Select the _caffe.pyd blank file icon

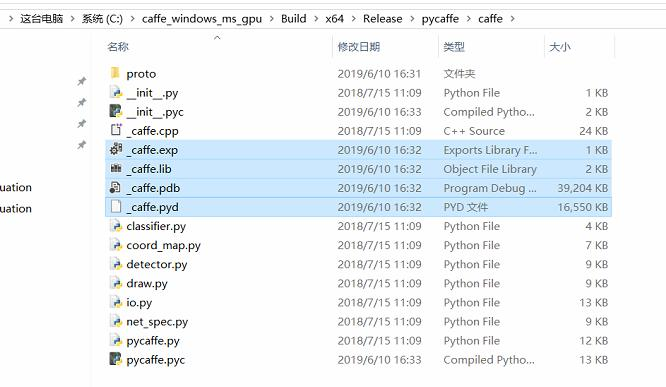coord(116,206)
